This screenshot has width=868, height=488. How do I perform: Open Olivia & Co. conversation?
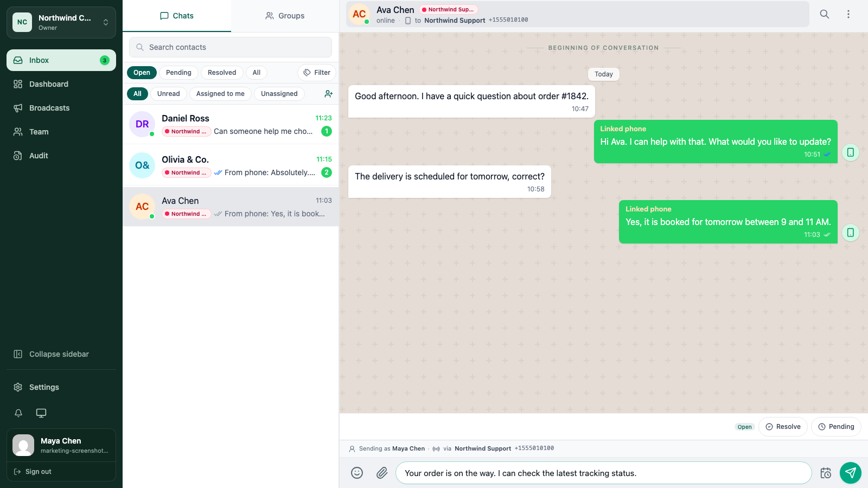pyautogui.click(x=231, y=165)
